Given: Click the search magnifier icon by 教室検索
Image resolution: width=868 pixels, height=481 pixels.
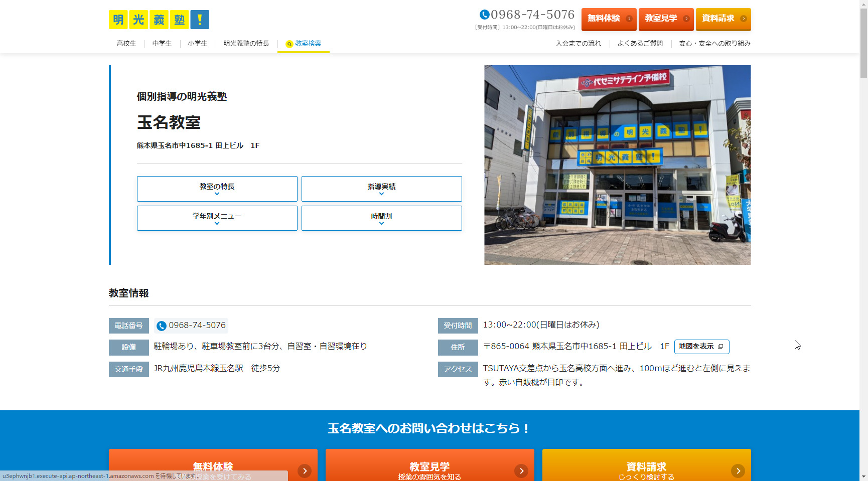Looking at the screenshot, I should click(290, 44).
